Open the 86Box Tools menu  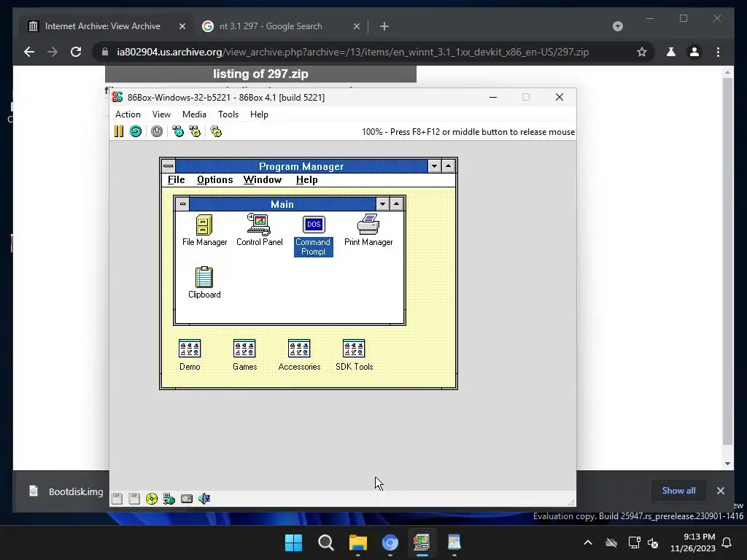[x=228, y=114]
